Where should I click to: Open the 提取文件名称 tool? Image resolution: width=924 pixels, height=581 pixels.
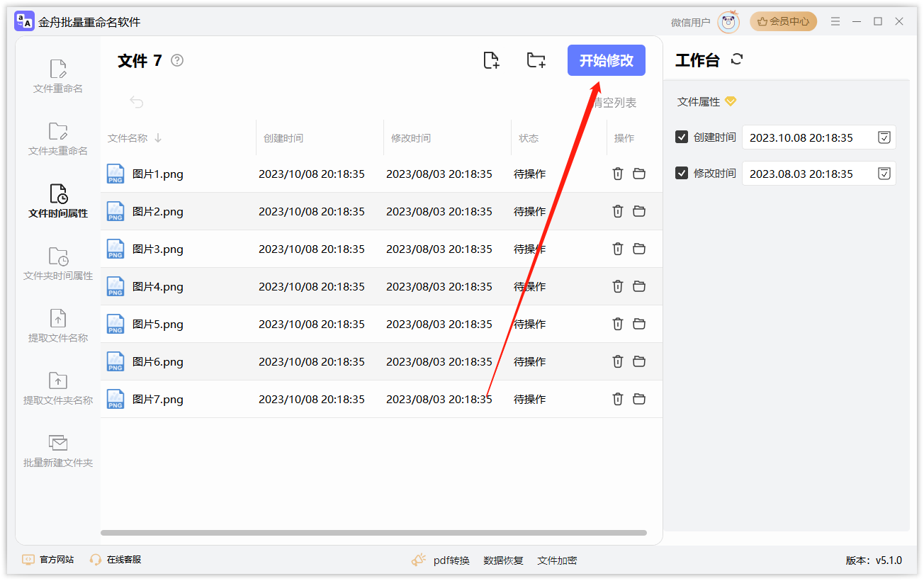57,326
